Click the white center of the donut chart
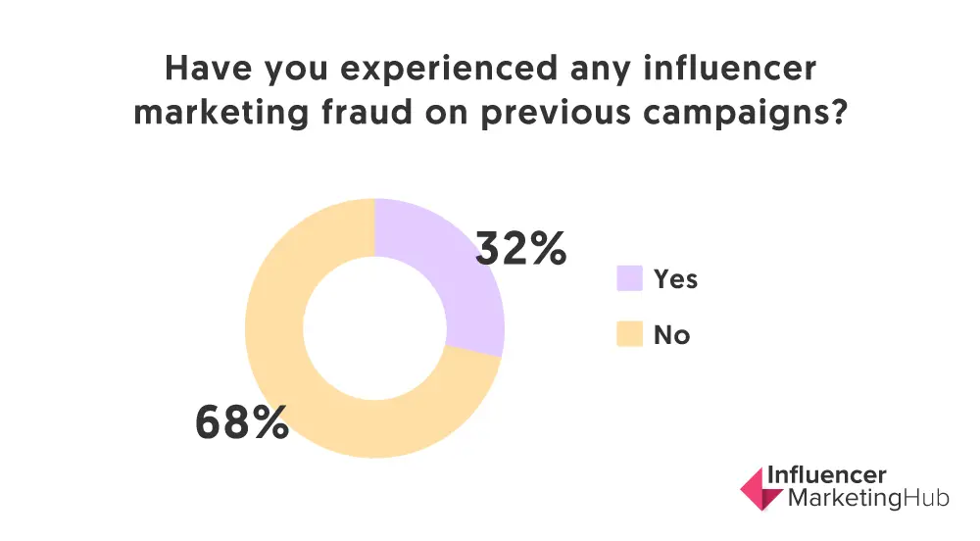This screenshot has width=980, height=541. point(374,328)
